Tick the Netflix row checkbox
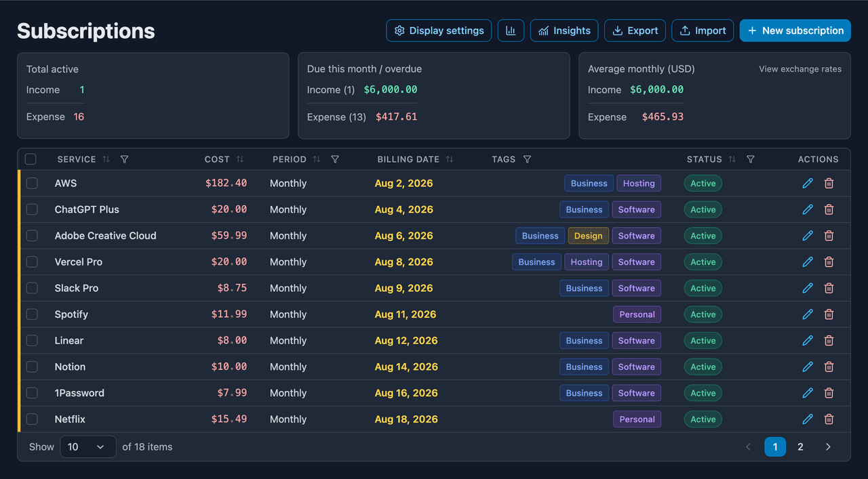Image resolution: width=868 pixels, height=479 pixels. [x=32, y=419]
